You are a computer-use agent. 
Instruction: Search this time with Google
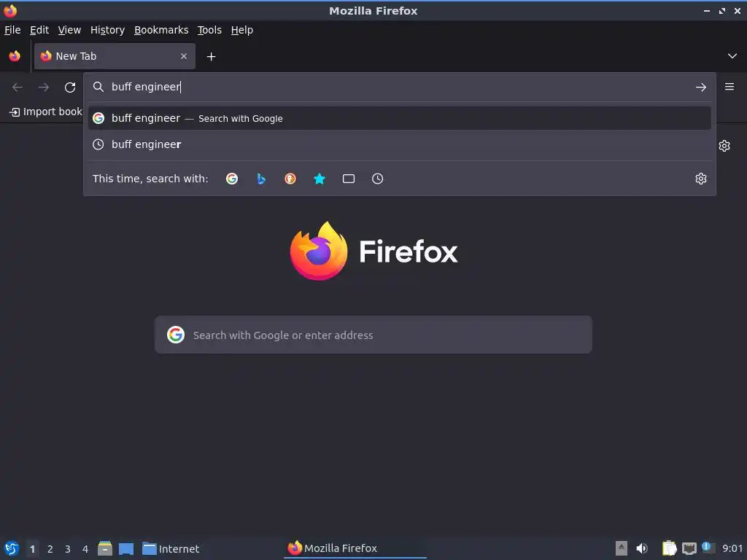click(232, 179)
